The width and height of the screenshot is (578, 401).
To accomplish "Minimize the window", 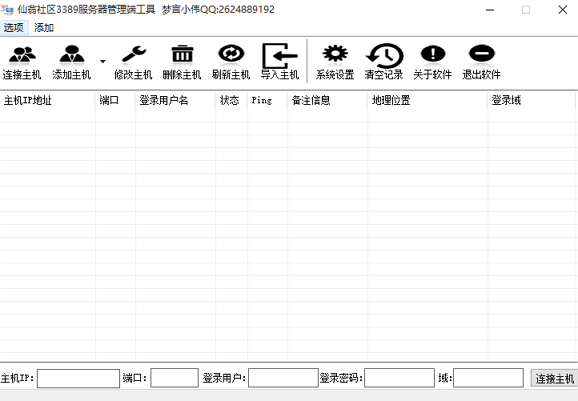I will [x=490, y=10].
